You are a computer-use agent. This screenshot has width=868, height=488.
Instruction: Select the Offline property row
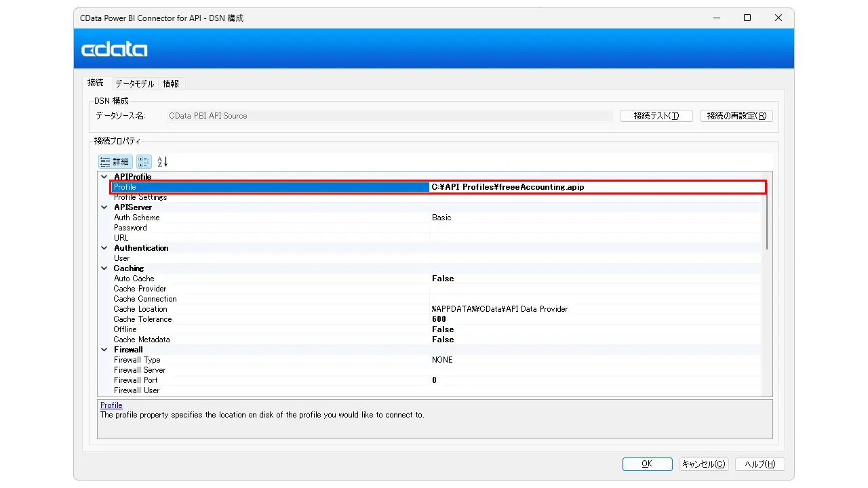tap(436, 329)
